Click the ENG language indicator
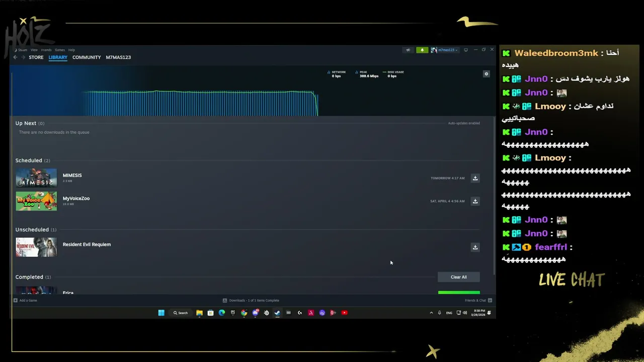This screenshot has width=644, height=362. pos(449,313)
